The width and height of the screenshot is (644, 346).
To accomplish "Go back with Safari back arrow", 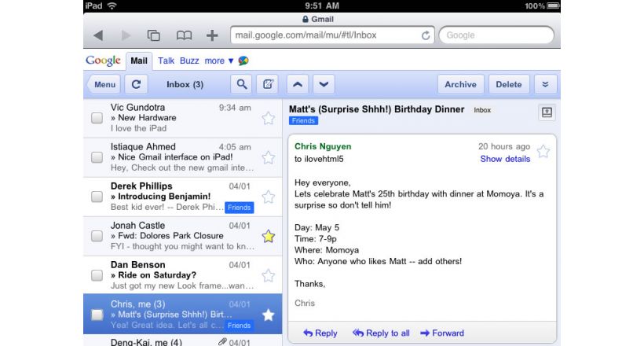I will pyautogui.click(x=98, y=35).
